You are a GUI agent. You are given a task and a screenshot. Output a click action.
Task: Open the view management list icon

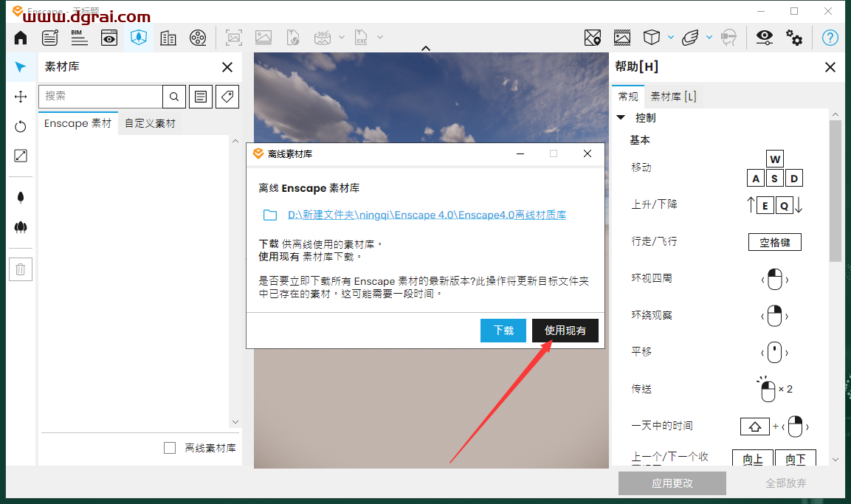[50, 38]
